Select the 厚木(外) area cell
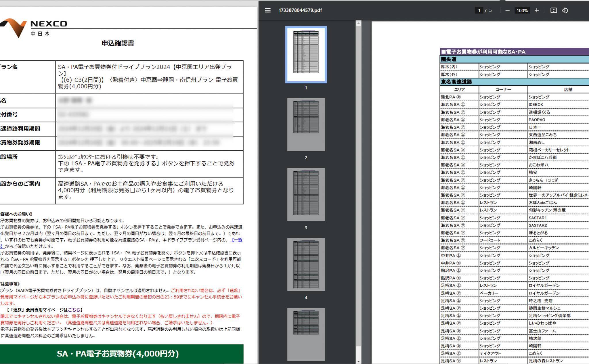589x364 pixels. 459,74
